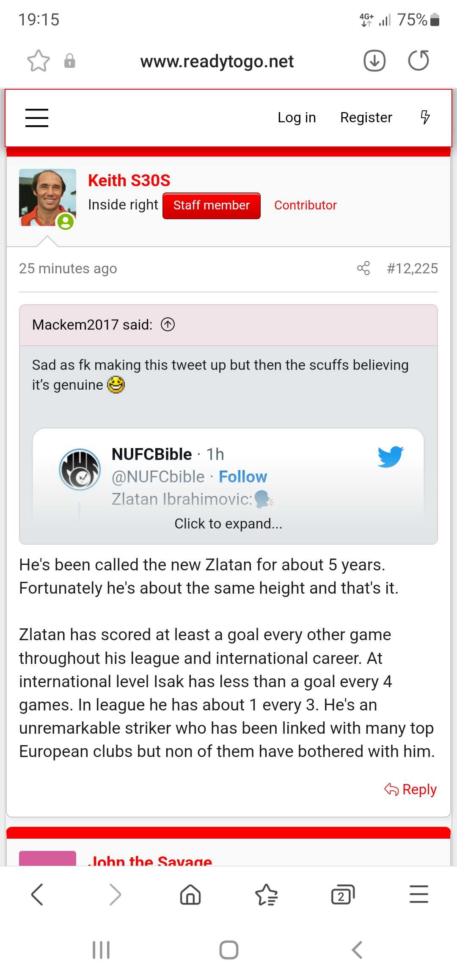The image size is (457, 980).
Task: Open browser bottom-bar tools menu
Action: [419, 895]
